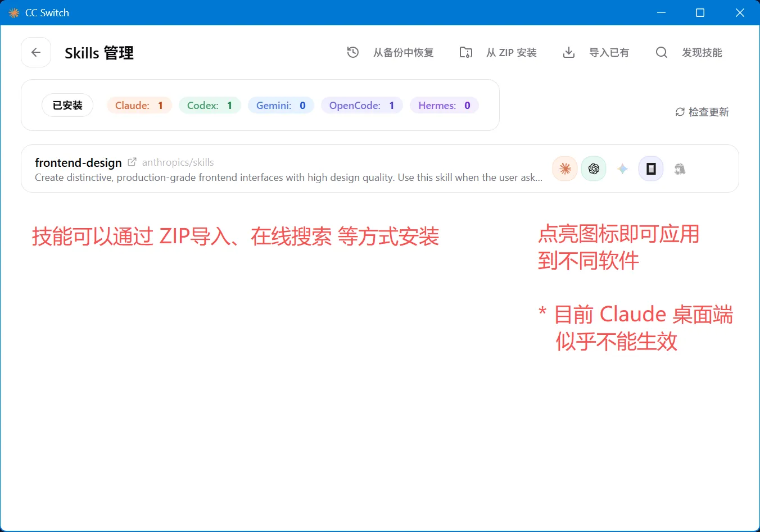Screen dimensions: 760x532
Task: Toggle OpenCode app icon for frontend-design
Action: pos(651,169)
